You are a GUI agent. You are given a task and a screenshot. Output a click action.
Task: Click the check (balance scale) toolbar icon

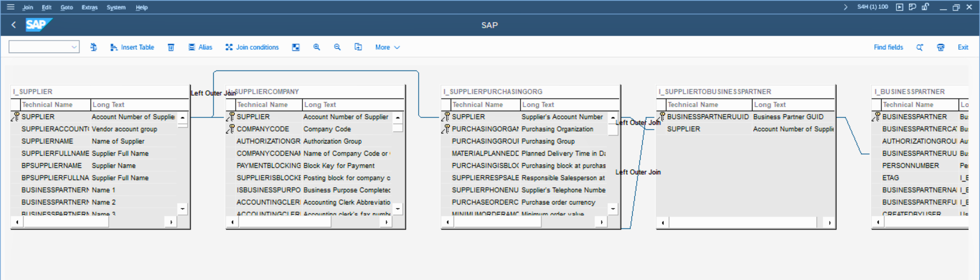pos(94,47)
